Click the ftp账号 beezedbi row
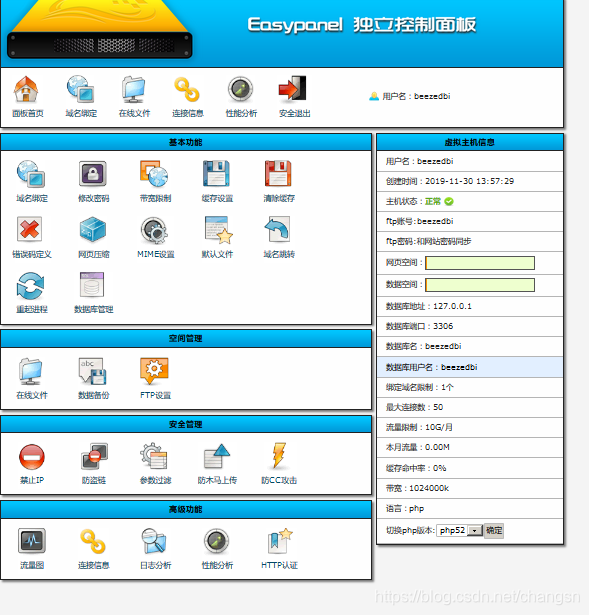The width and height of the screenshot is (589, 615). click(x=470, y=222)
